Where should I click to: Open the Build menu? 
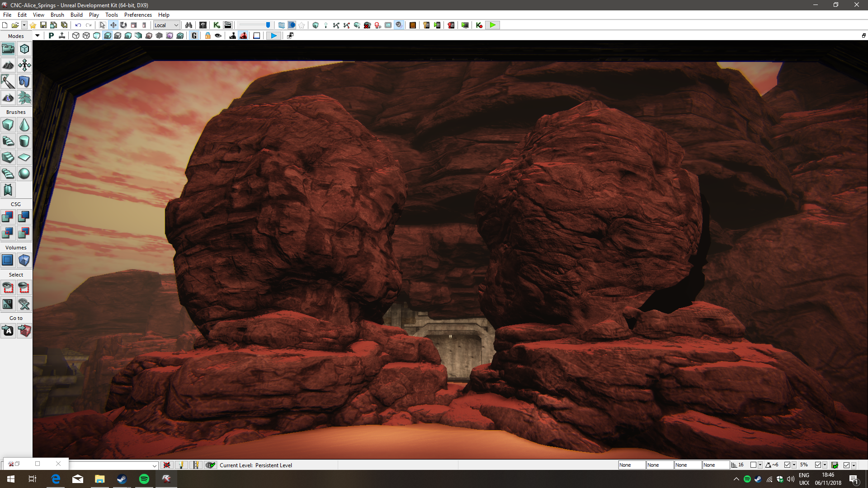click(x=76, y=15)
